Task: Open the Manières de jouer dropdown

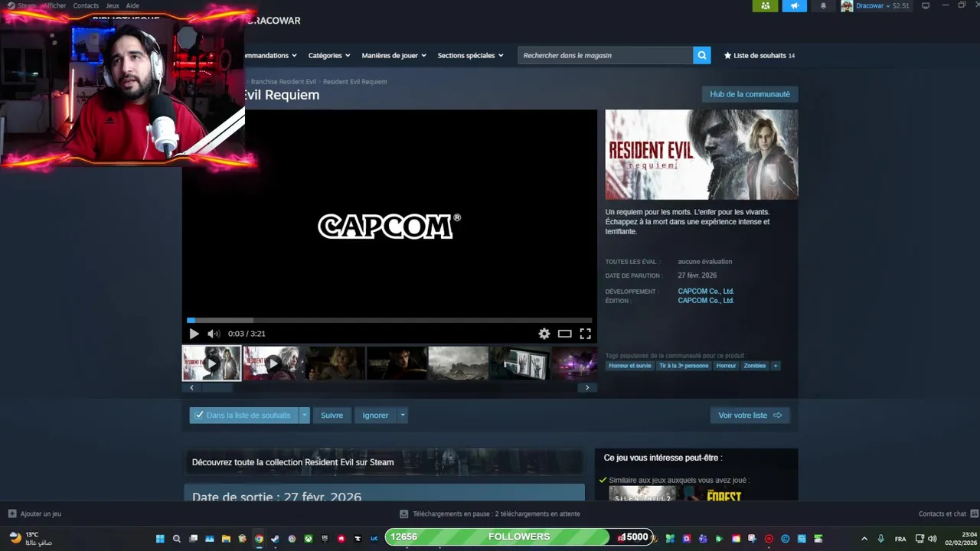Action: pos(394,55)
